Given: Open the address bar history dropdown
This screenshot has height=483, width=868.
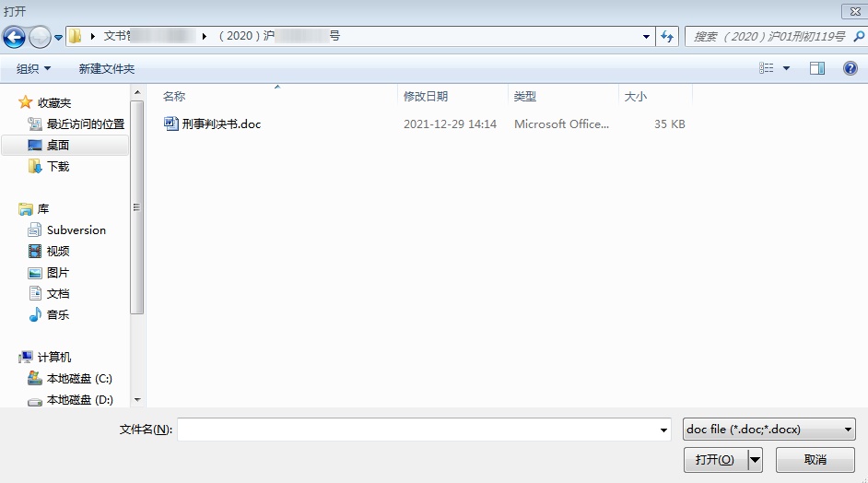Looking at the screenshot, I should click(646, 37).
